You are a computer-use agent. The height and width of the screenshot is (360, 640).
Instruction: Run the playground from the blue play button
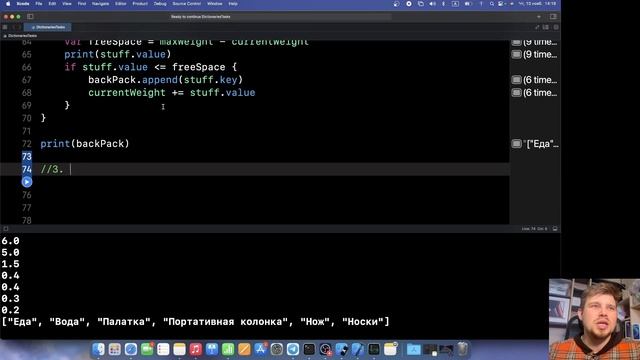[27, 182]
